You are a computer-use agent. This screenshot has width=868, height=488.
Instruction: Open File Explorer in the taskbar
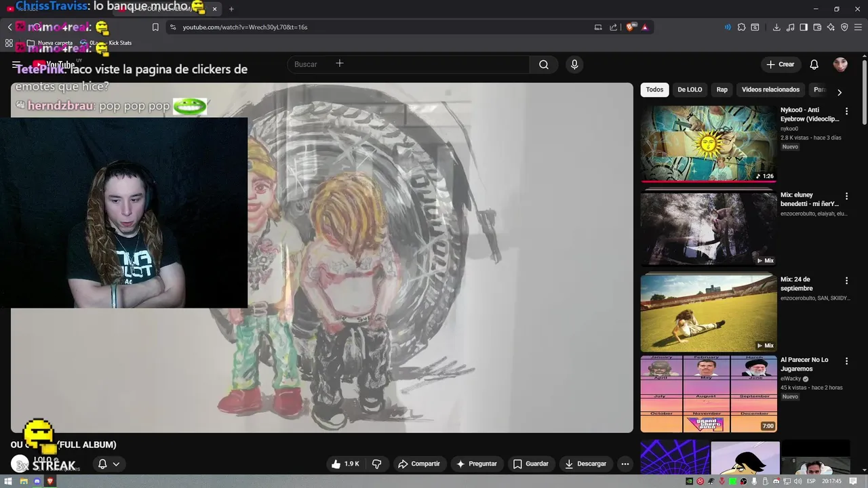(x=23, y=481)
